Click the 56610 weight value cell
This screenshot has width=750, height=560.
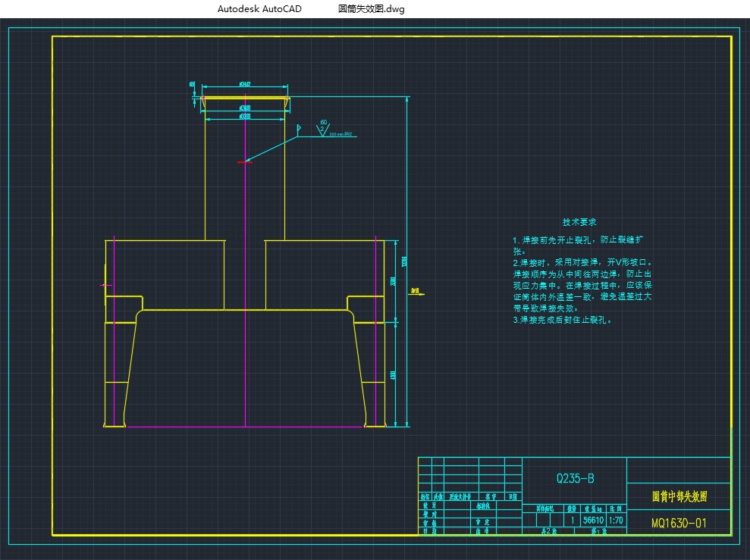592,521
